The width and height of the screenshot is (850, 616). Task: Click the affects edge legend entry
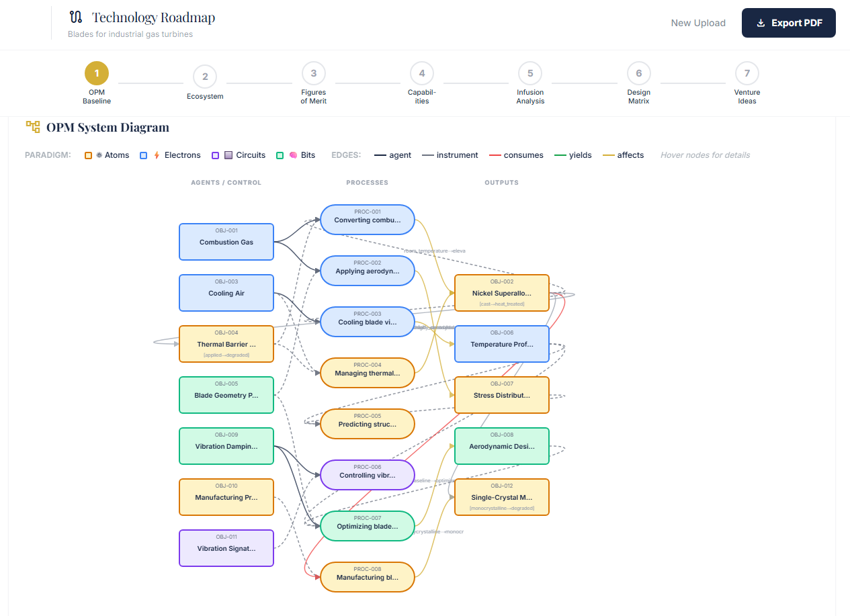pos(623,155)
